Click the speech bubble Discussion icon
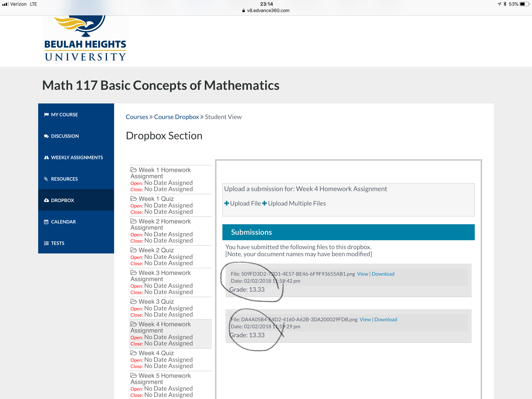Viewport: 532px width, 399px height. coord(46,136)
